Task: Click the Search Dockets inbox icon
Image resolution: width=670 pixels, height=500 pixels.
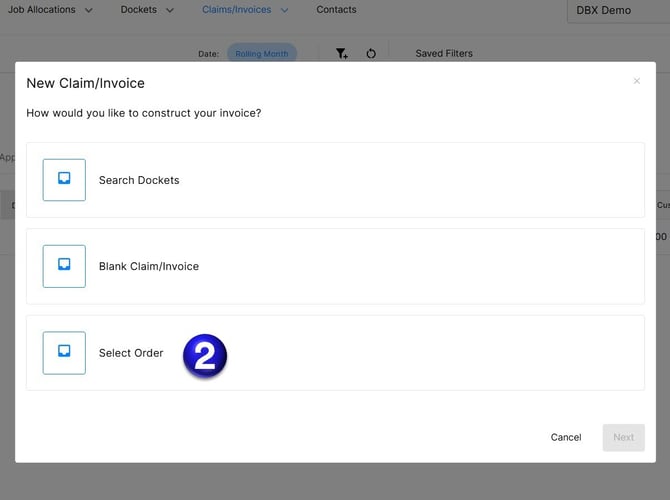Action: [x=64, y=180]
